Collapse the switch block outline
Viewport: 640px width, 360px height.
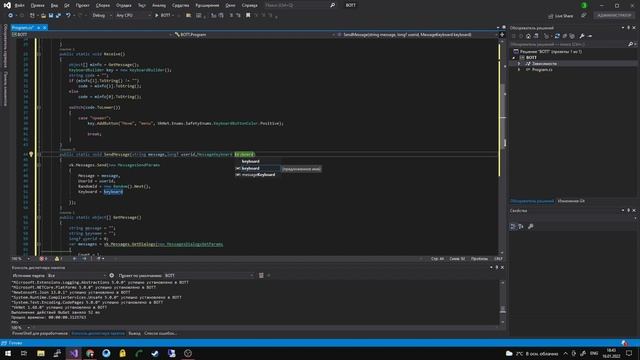coord(39,107)
